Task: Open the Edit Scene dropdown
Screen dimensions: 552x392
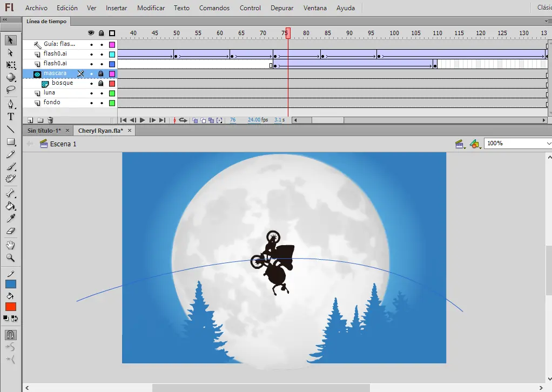Action: (460, 144)
